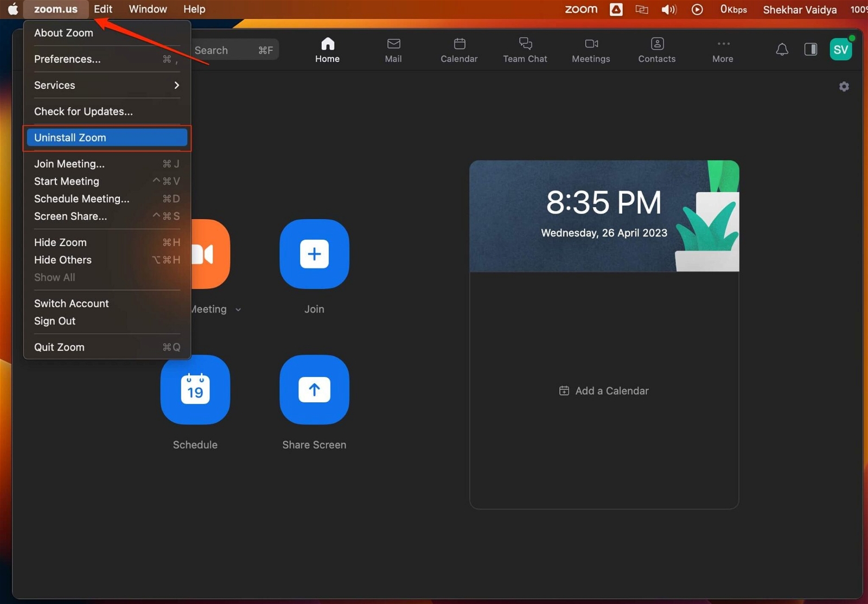Open the Window menu
The image size is (868, 604).
[148, 9]
